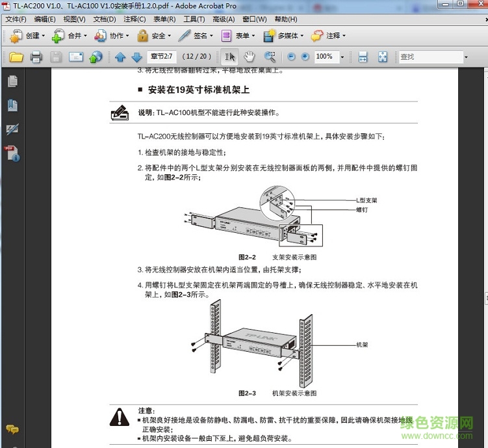The width and height of the screenshot is (488, 448).
Task: Open the 表单(R) menu
Action: pos(164,20)
